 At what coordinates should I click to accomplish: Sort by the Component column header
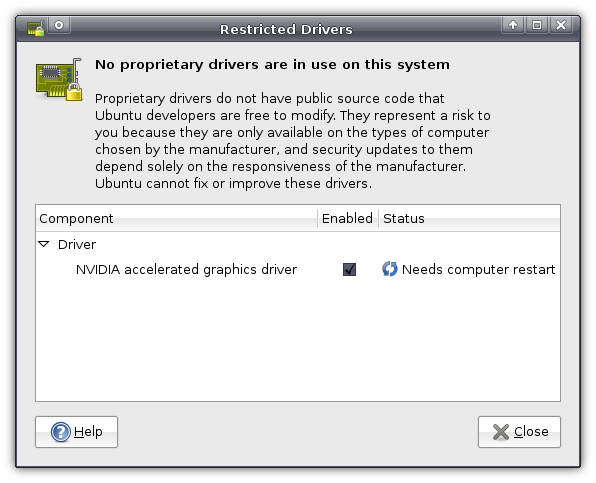point(177,219)
